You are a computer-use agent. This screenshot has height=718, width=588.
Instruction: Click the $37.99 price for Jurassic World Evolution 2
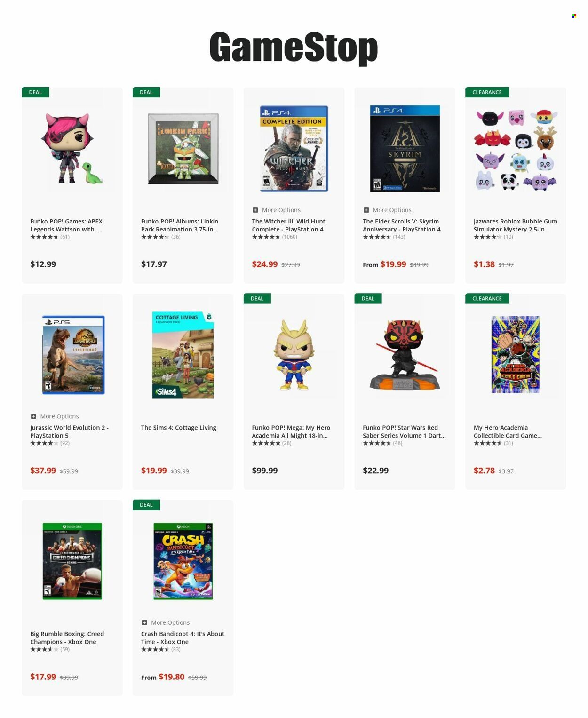(43, 470)
